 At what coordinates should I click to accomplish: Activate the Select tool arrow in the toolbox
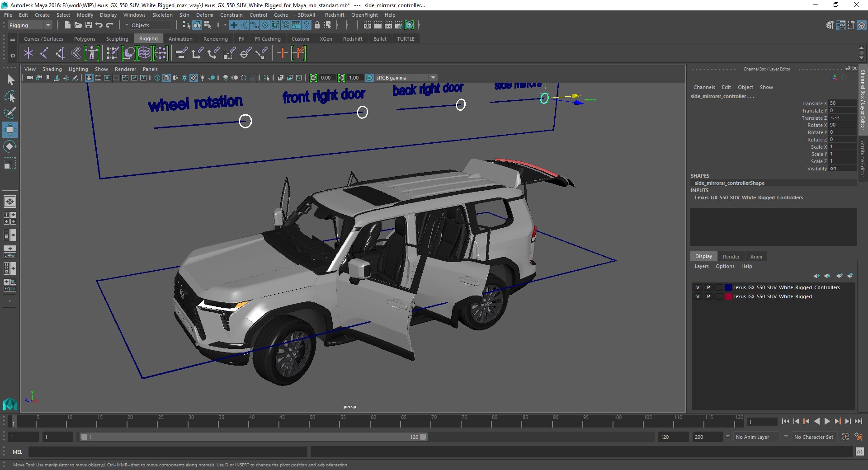(x=10, y=80)
